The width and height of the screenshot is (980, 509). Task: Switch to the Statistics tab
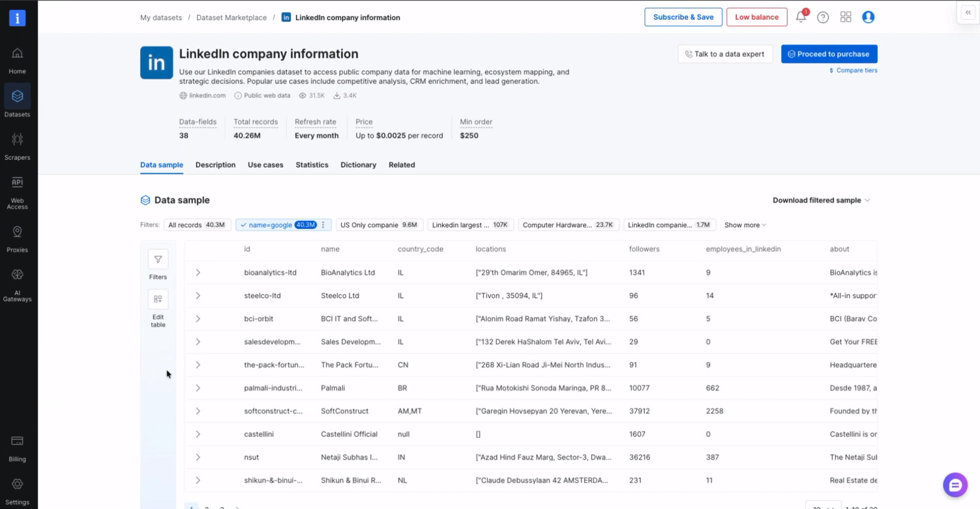coord(312,165)
